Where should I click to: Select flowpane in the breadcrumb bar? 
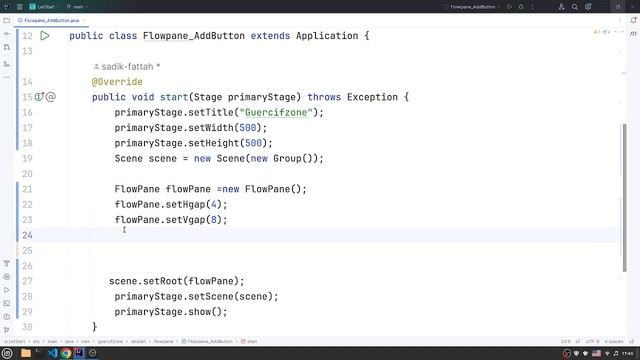(x=163, y=341)
